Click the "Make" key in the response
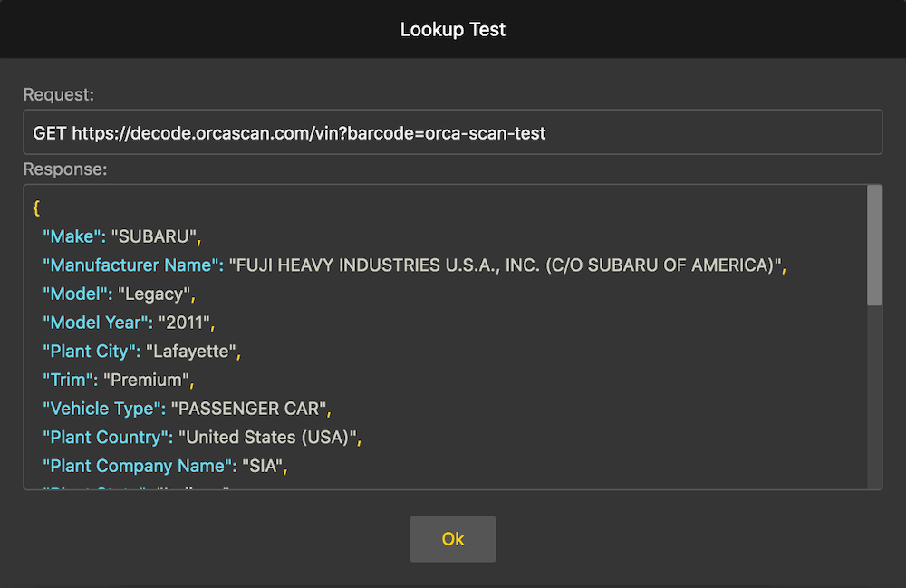This screenshot has width=906, height=588. (x=74, y=236)
